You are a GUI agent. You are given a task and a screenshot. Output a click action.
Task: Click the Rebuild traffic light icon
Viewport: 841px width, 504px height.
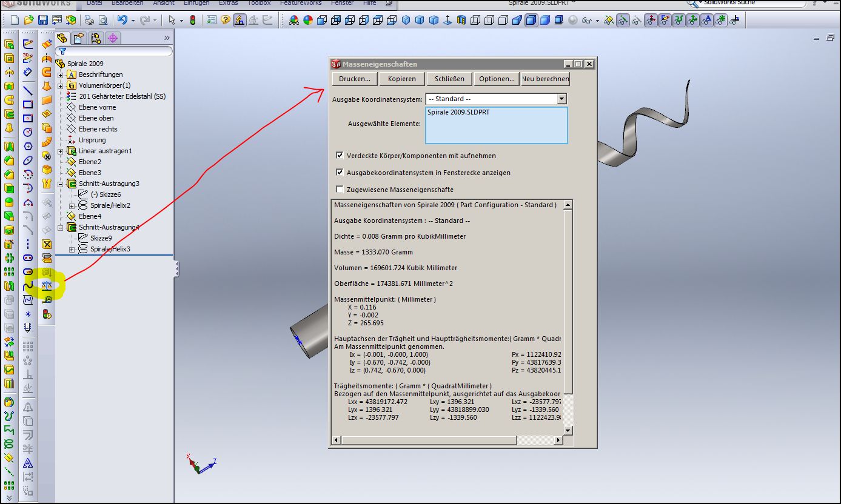tap(193, 20)
